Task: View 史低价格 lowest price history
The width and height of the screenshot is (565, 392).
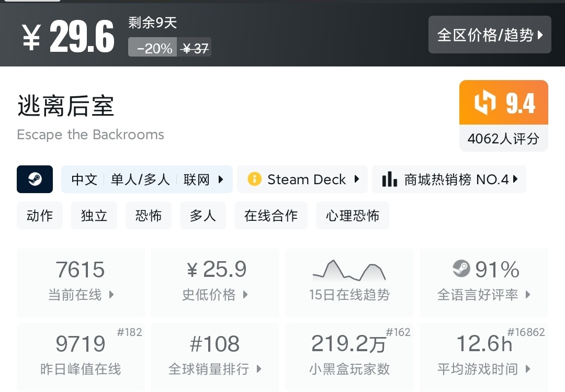Action: 214,283
